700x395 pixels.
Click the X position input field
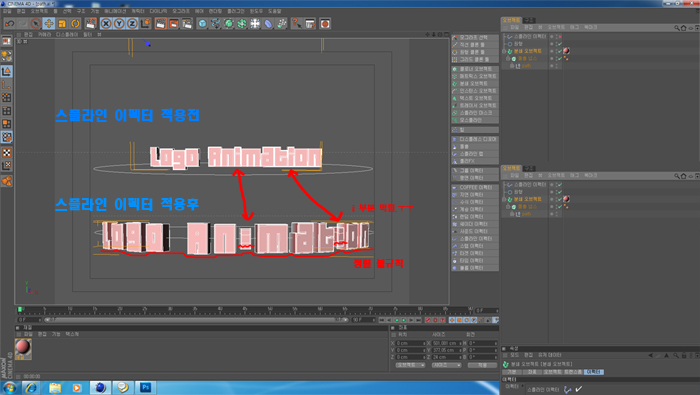click(x=411, y=343)
